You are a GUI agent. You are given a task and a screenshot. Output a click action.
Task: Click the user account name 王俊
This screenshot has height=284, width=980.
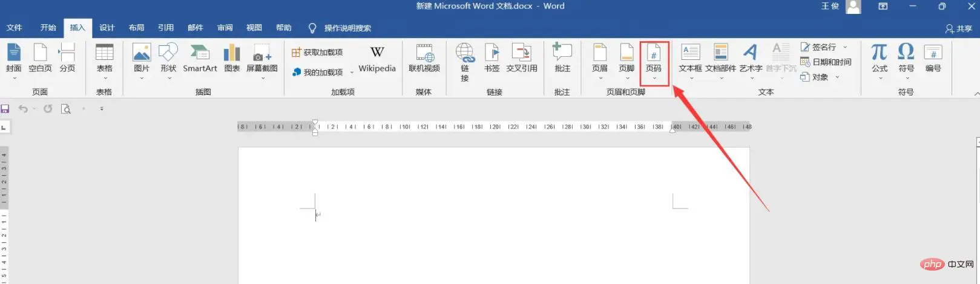tap(830, 6)
